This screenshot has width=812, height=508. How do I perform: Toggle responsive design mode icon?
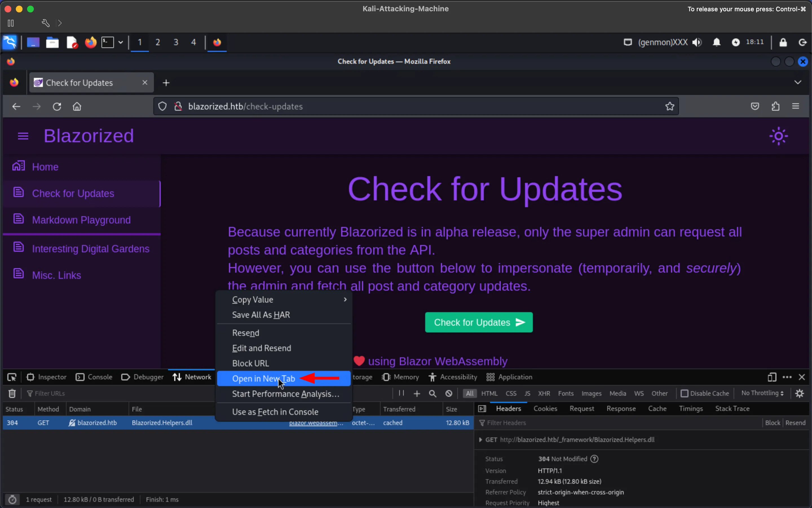click(x=772, y=377)
